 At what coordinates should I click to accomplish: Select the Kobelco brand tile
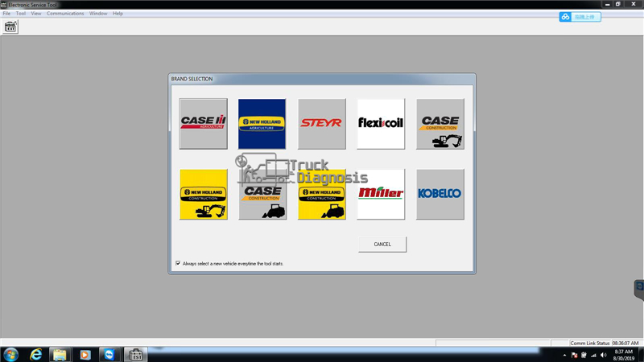click(x=440, y=194)
